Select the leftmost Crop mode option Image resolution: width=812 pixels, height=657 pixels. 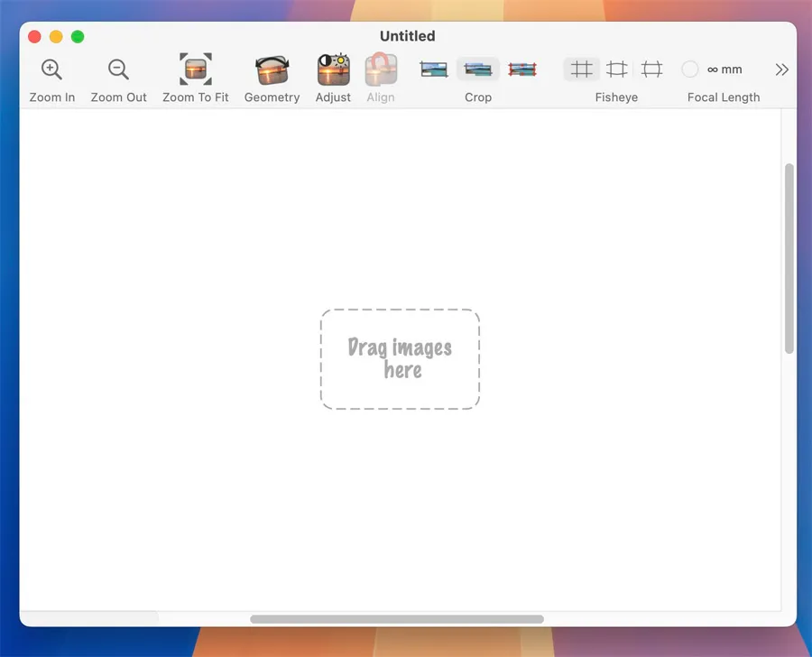(x=434, y=69)
